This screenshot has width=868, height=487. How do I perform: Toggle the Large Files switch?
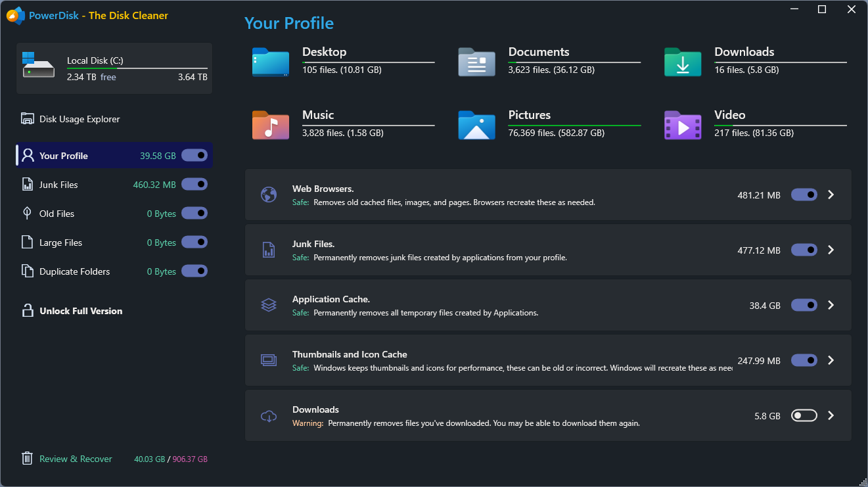[194, 243]
